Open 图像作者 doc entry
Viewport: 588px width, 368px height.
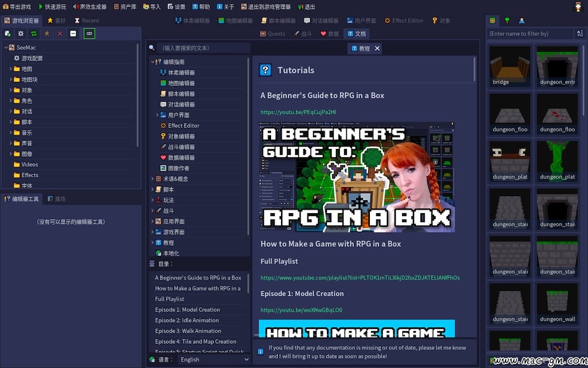point(175,168)
